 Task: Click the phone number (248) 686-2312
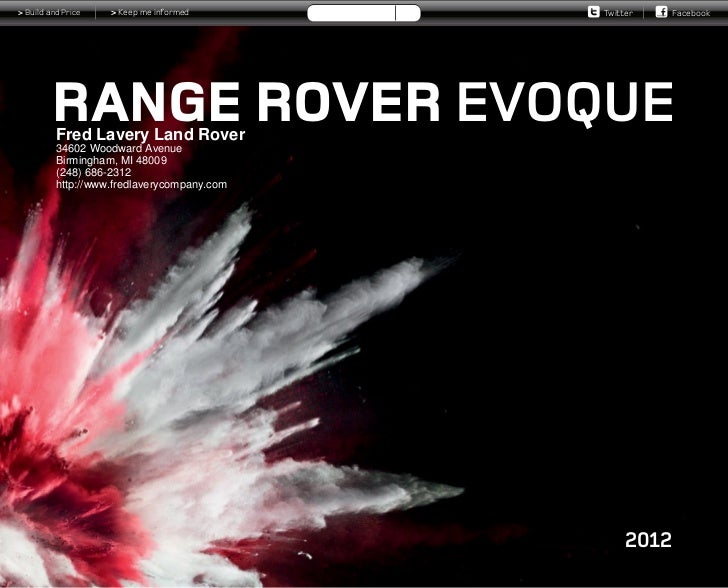click(93, 172)
